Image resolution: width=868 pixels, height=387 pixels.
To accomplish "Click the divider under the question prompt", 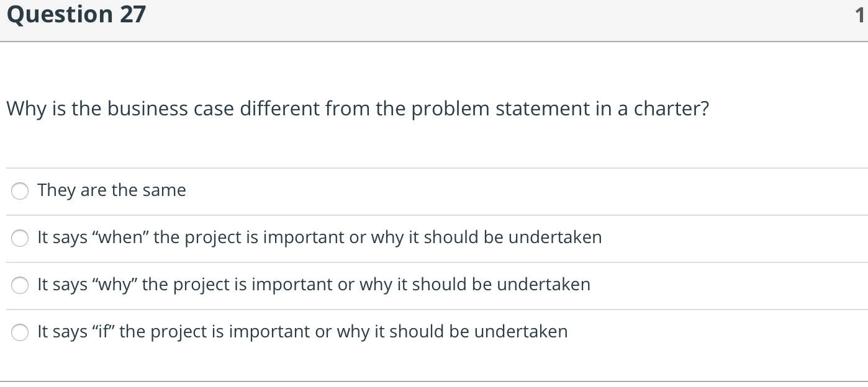I will (x=434, y=167).
